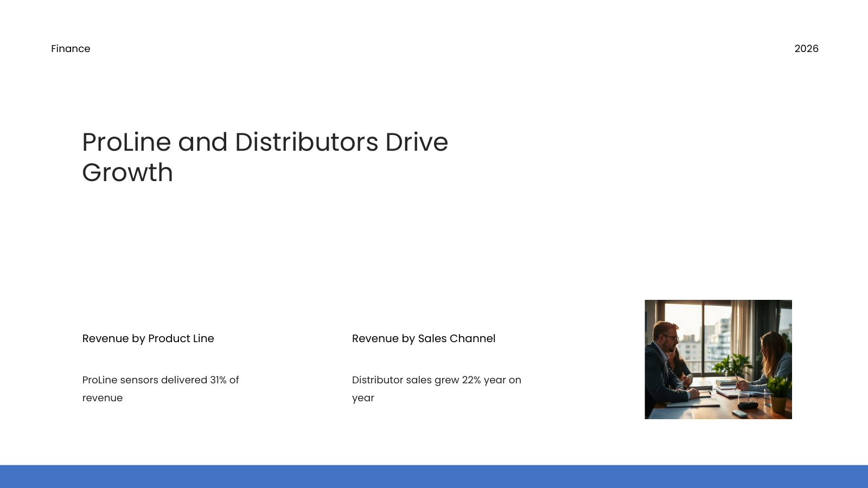
Task: Select the 'ProLine sensors delivered 31% of revenue' text
Action: coord(161,389)
